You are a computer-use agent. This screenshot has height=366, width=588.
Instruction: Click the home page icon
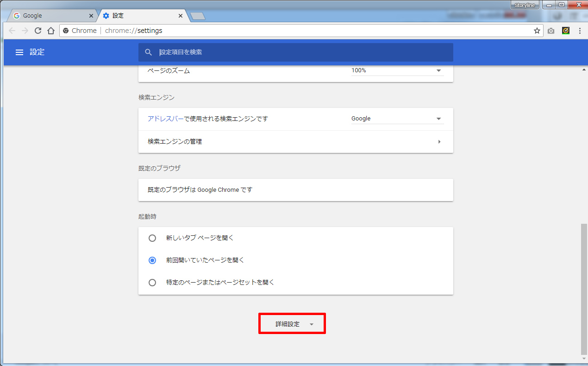coord(51,31)
